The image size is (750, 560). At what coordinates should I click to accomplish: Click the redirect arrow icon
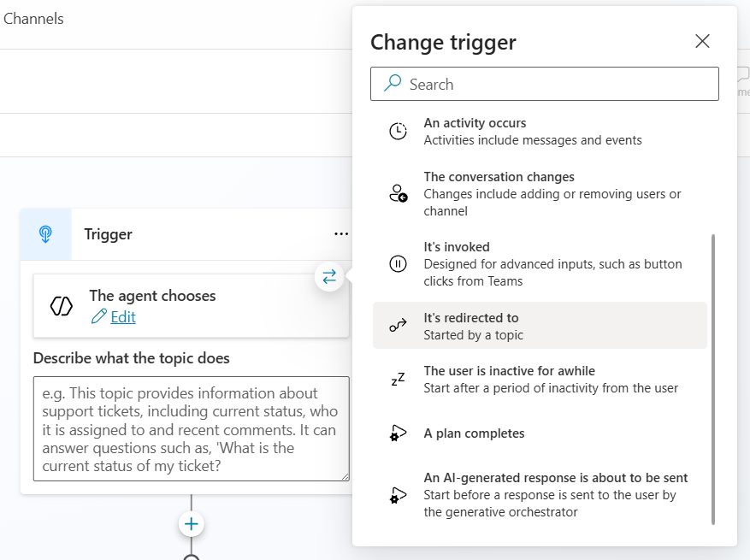tap(398, 326)
